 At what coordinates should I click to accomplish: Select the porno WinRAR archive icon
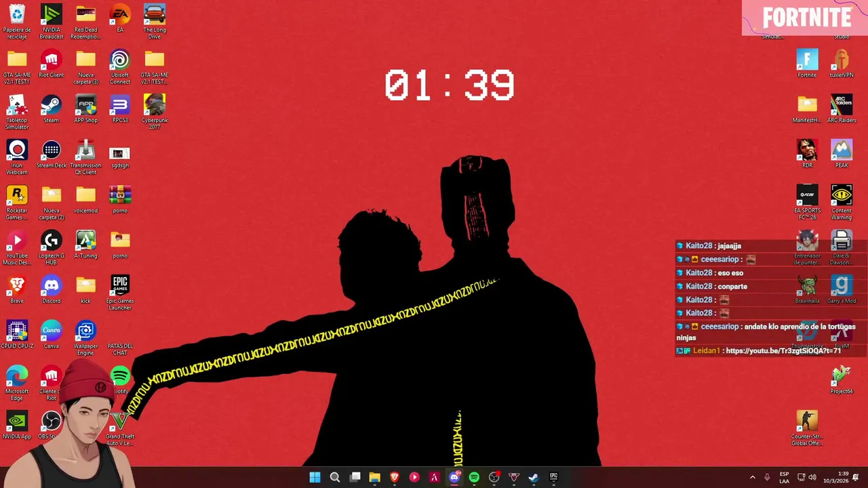pyautogui.click(x=120, y=199)
